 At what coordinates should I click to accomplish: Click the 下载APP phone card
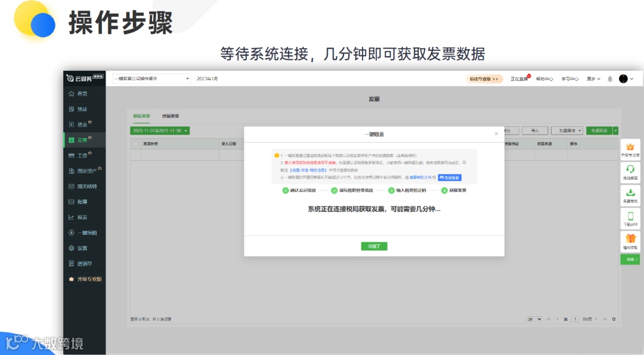tap(630, 219)
